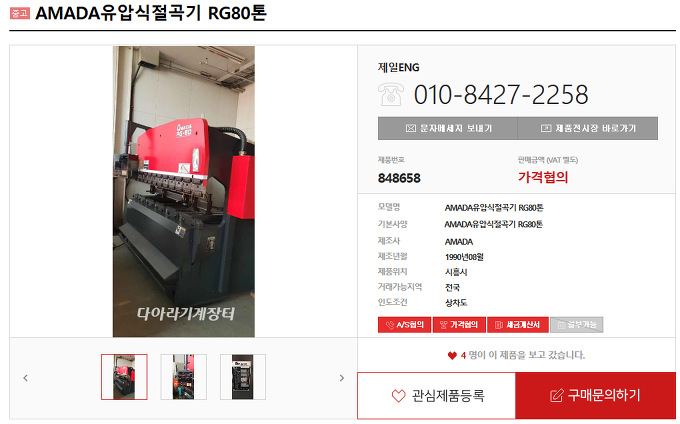
Task: Select the first press brake thumbnail
Action: coord(124,377)
